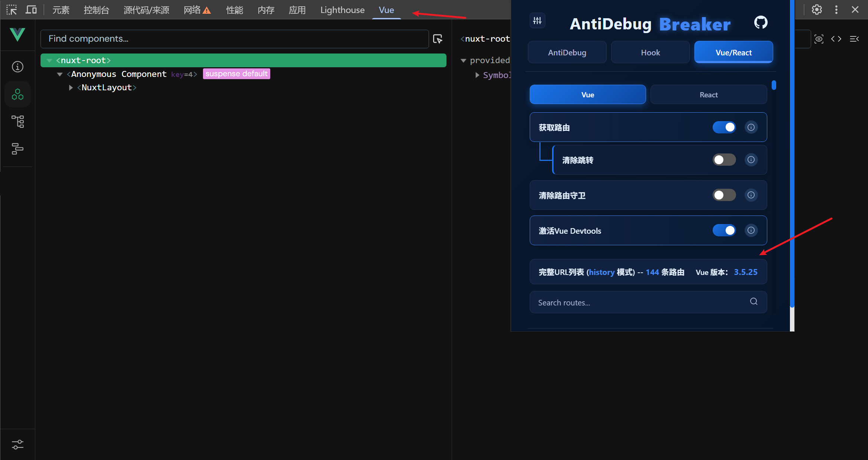Select the Vue sub-tab button
This screenshot has width=868, height=460.
click(588, 95)
